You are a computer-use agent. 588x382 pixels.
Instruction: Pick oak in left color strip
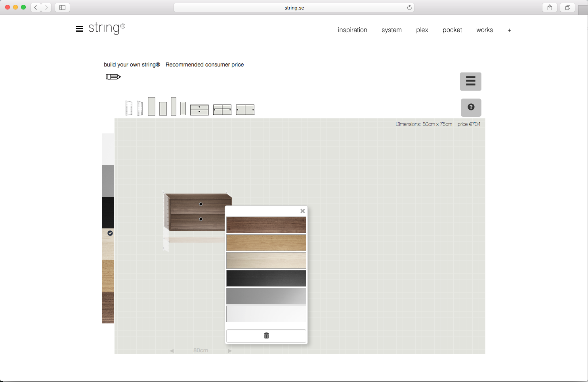coord(108,276)
